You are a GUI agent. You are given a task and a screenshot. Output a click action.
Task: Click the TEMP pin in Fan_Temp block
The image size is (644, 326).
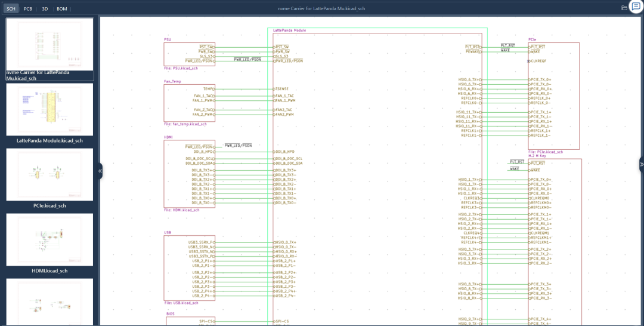click(x=209, y=89)
